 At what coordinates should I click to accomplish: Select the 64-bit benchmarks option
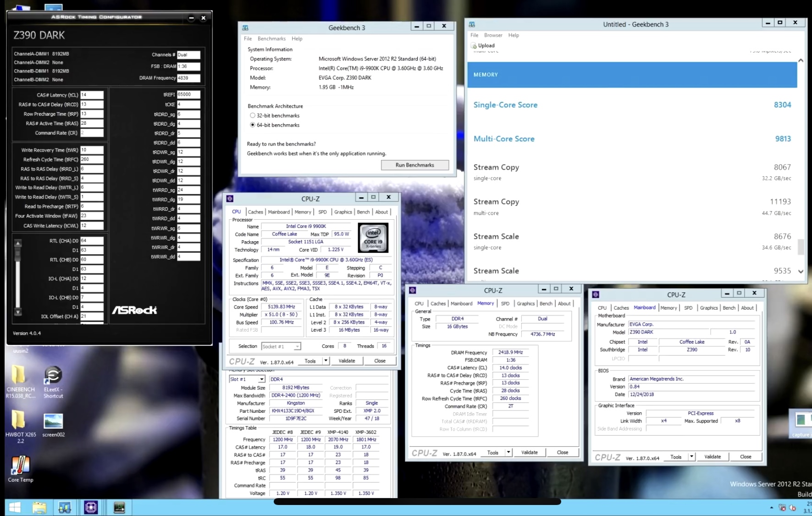pos(253,125)
